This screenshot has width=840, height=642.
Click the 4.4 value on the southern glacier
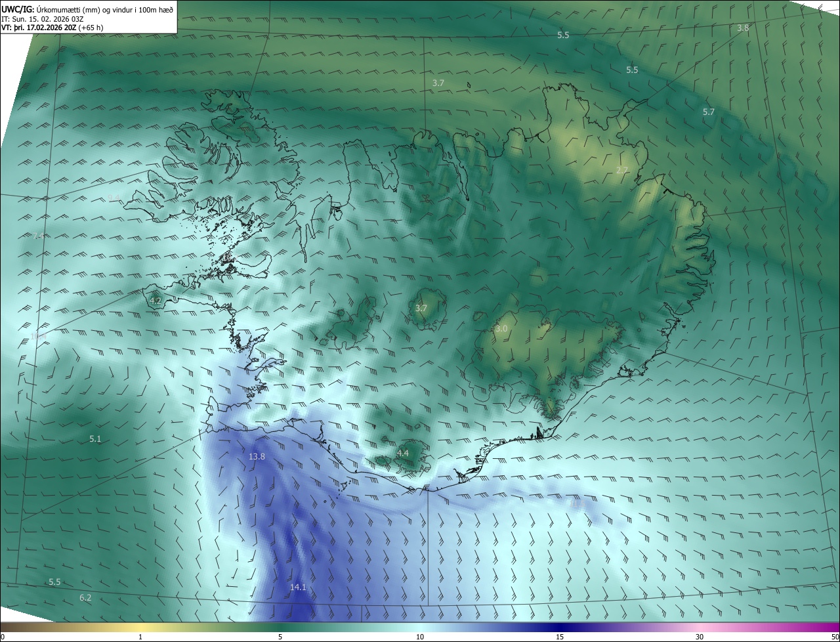(x=403, y=453)
